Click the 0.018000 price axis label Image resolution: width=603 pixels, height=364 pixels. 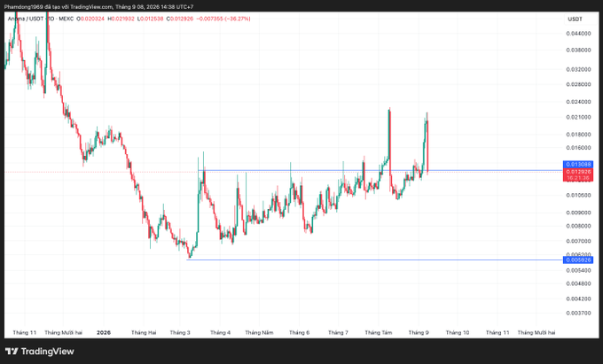pyautogui.click(x=578, y=135)
